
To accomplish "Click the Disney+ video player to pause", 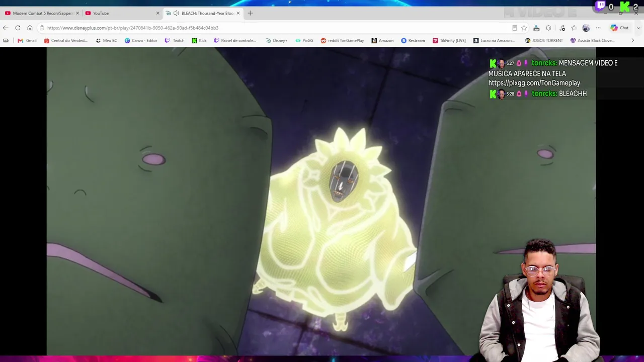I will [321, 201].
